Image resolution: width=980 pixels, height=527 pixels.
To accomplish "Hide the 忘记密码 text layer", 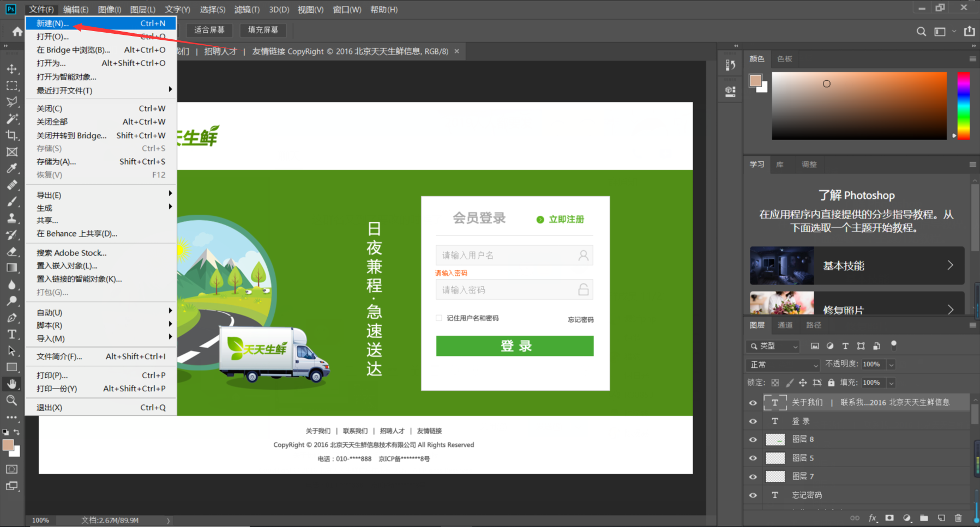I will tap(753, 495).
